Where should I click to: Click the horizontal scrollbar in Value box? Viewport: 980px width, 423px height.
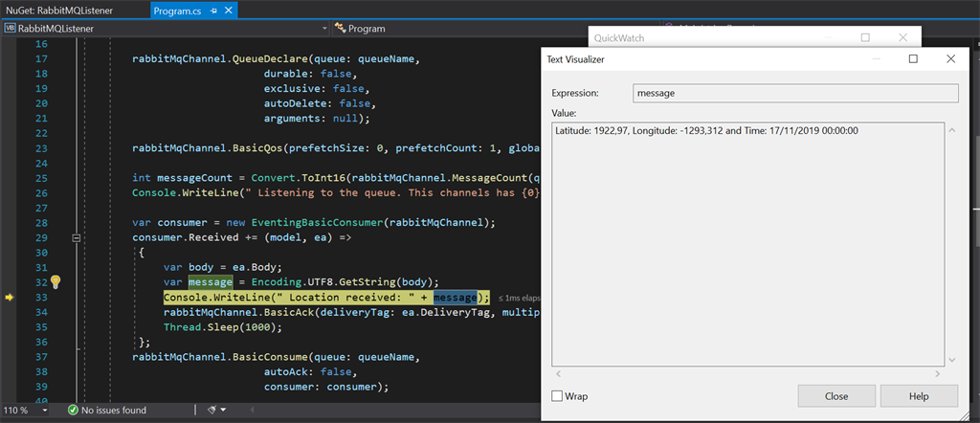[x=748, y=372]
